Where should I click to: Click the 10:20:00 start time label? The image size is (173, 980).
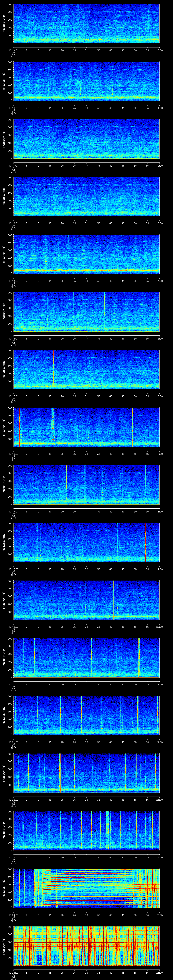click(13, 684)
